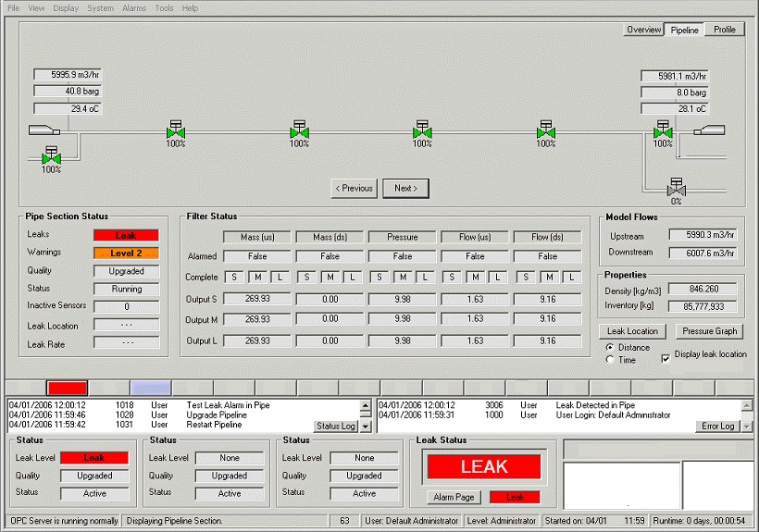Select the valve directly above the Next button
The image size is (759, 532).
point(422,132)
